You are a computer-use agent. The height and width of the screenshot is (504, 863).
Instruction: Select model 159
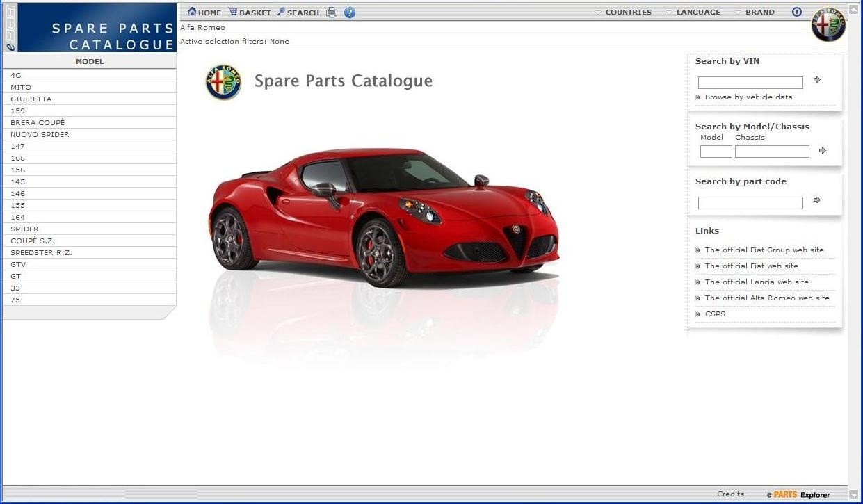[x=89, y=111]
